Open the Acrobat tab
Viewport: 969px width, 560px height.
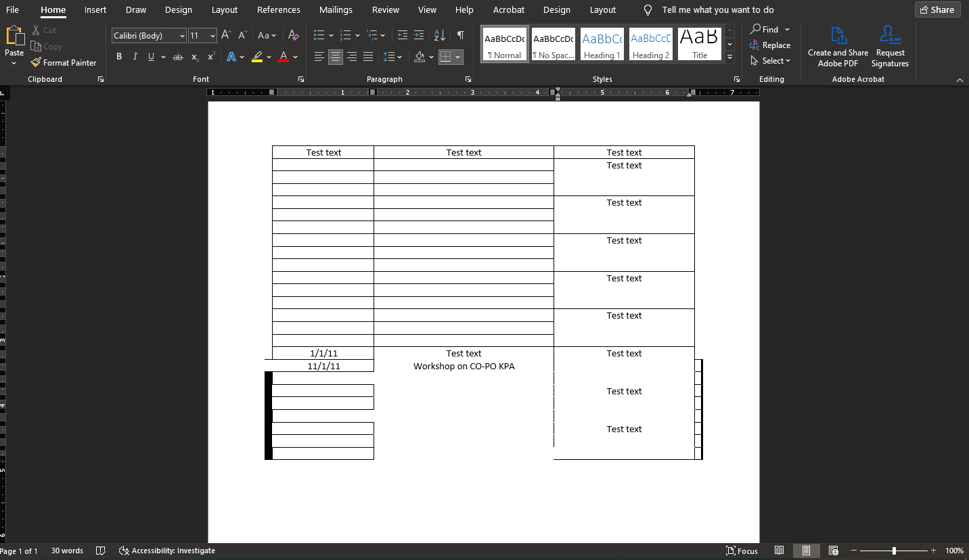(509, 9)
